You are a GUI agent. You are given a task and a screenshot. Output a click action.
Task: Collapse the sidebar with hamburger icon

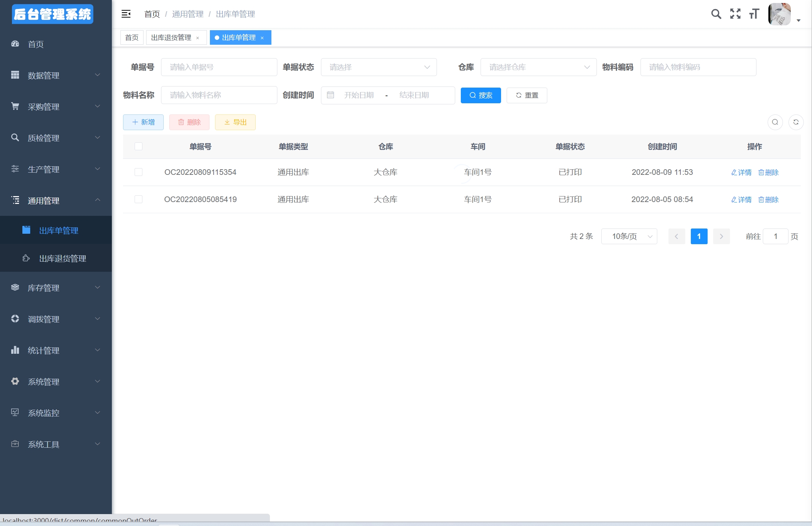tap(126, 14)
